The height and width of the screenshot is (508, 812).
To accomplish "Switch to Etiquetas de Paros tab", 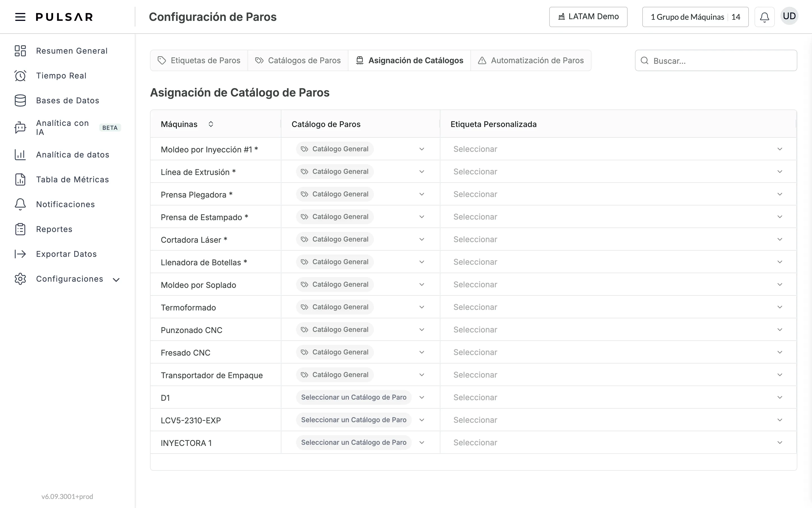I will pos(199,60).
